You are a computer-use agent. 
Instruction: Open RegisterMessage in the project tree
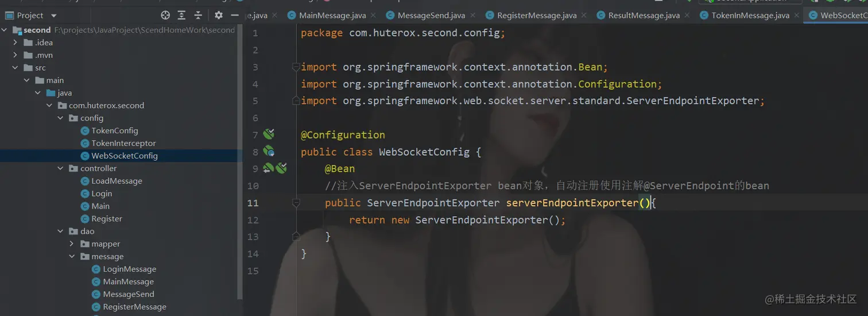134,307
